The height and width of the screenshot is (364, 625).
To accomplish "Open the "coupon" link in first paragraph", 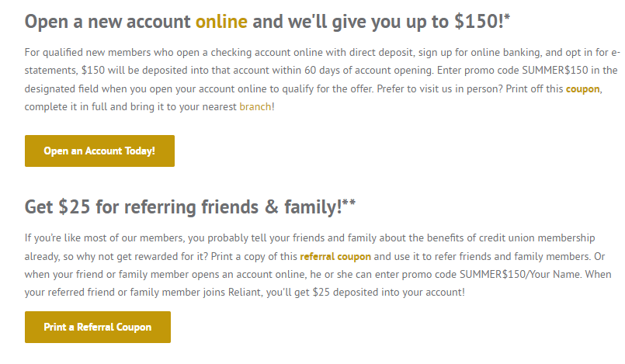I will 582,88.
